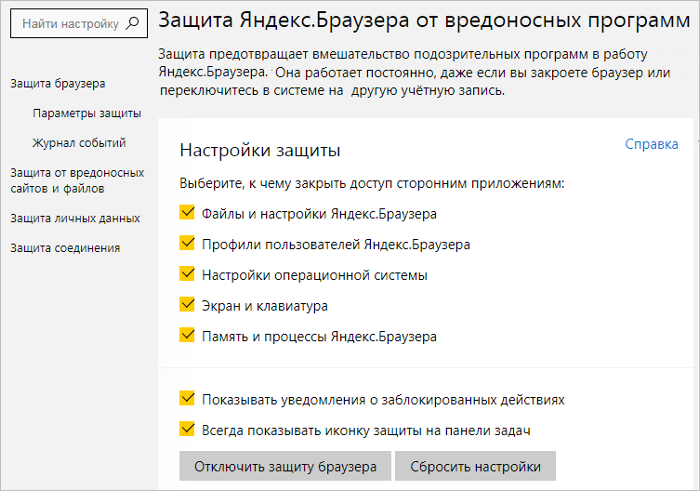Toggle Показывать уведомления о заблокированных действиях
This screenshot has height=491, width=700.
pyautogui.click(x=187, y=398)
